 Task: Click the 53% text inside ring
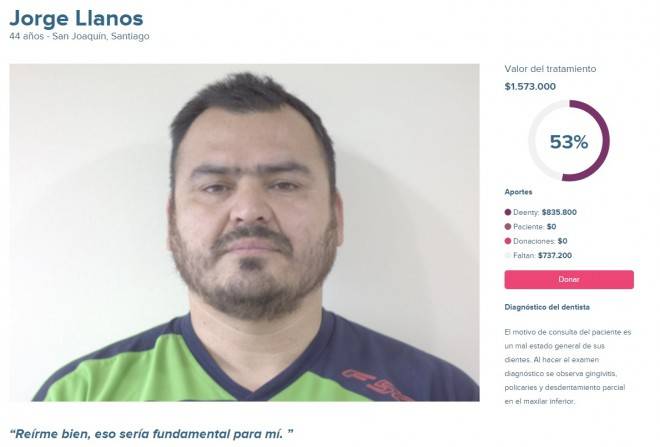(569, 142)
